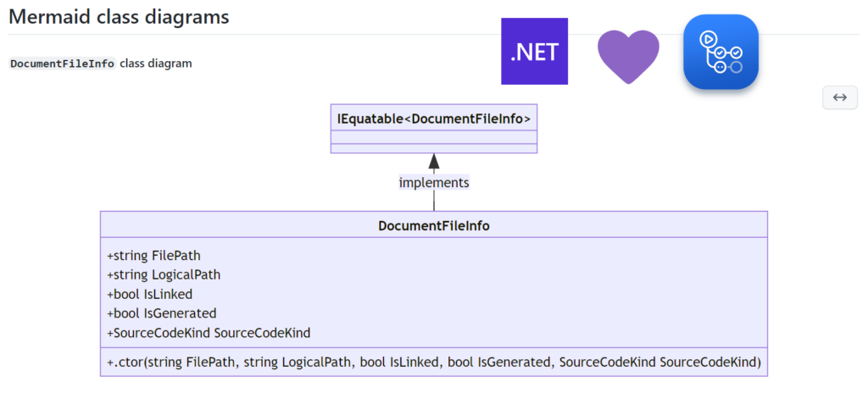This screenshot has height=393, width=868.
Task: Click the '+string LogicalPath' property row
Action: (x=164, y=274)
